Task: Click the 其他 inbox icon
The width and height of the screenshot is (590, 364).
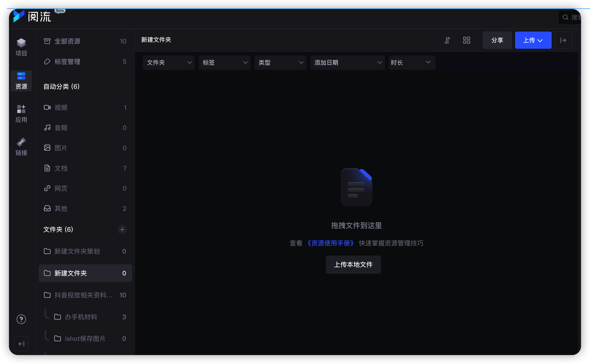Action: coord(47,208)
